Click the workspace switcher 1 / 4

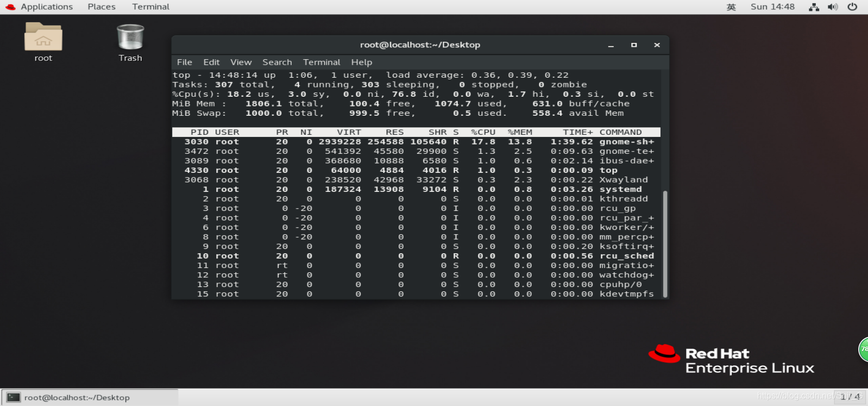[x=851, y=397]
